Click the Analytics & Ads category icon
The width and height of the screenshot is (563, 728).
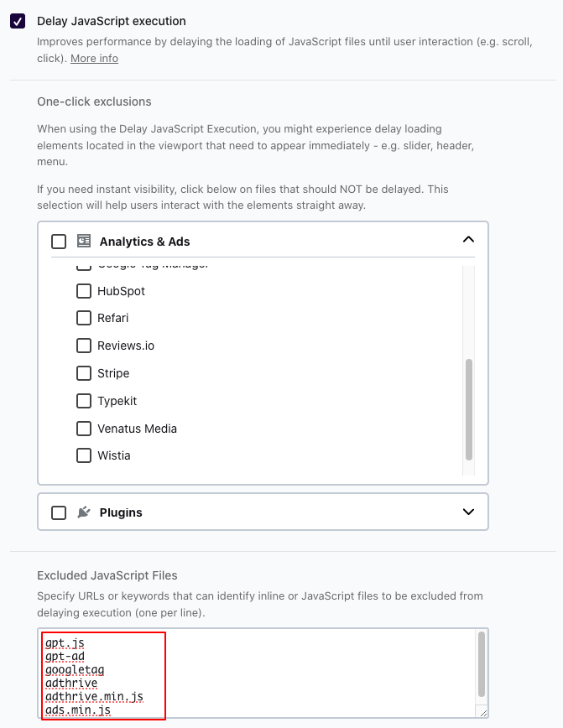[84, 241]
